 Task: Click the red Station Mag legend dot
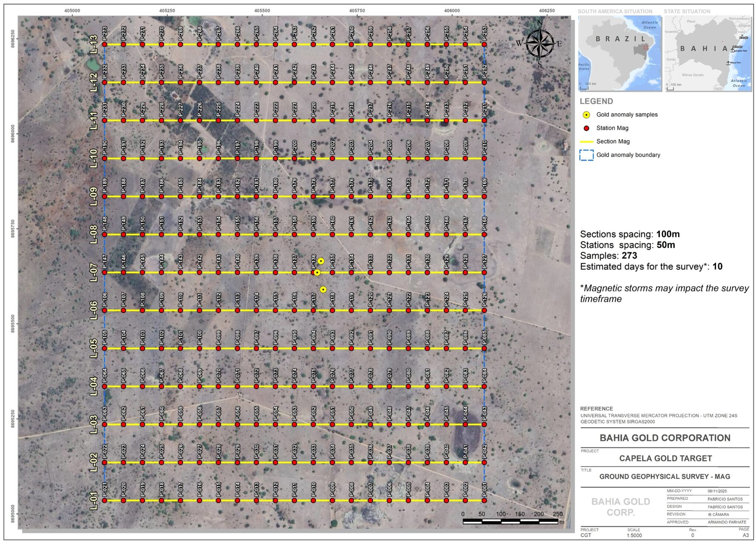tap(586, 128)
